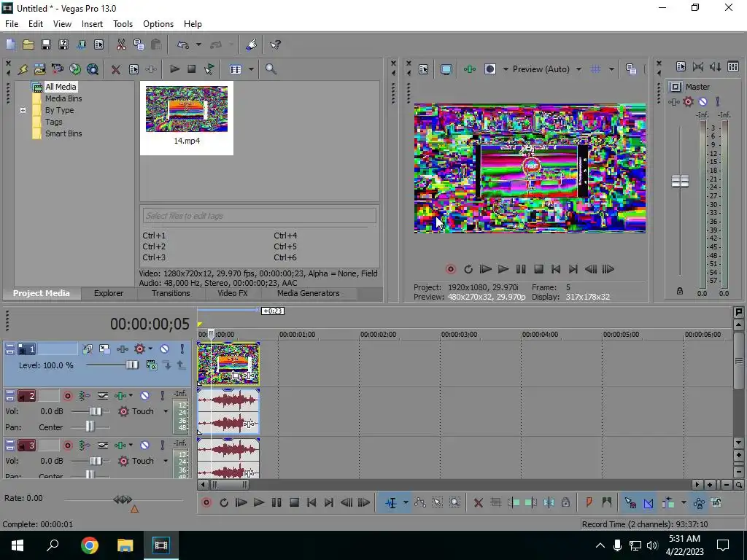The width and height of the screenshot is (747, 560).
Task: Switch to the Transitions tab
Action: [x=171, y=293]
